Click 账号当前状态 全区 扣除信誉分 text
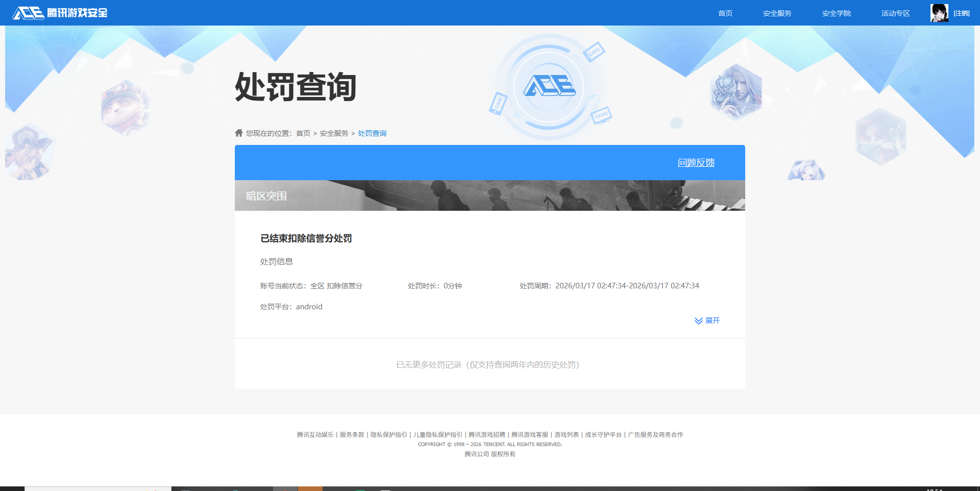 coord(311,286)
